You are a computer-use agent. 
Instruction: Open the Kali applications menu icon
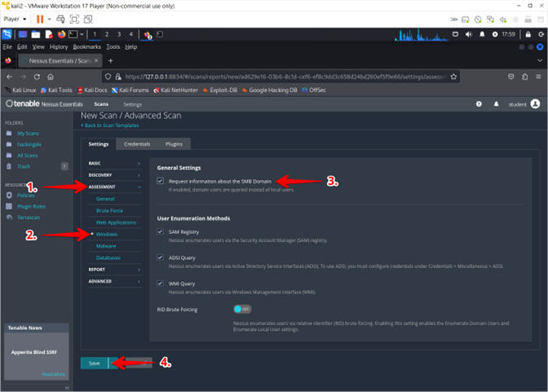(x=7, y=34)
